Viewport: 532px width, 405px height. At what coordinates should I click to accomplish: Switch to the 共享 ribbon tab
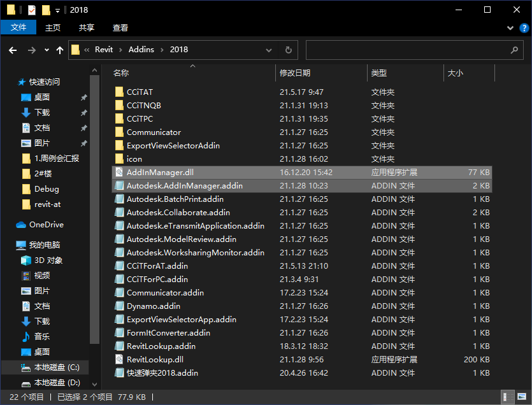coord(87,27)
